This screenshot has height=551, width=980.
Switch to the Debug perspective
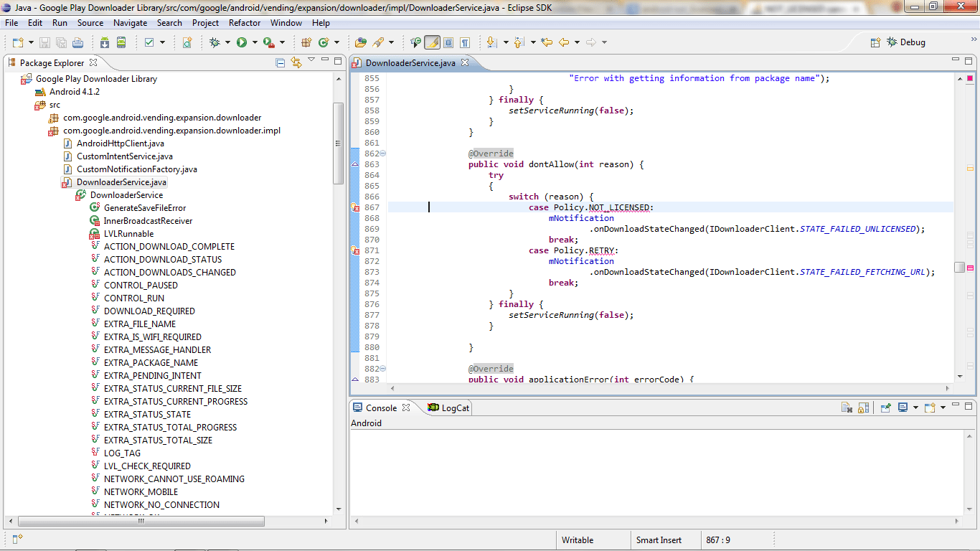coord(906,42)
